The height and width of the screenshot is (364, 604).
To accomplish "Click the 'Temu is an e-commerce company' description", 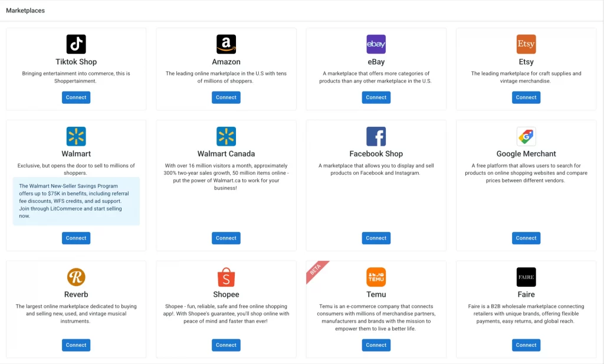I will [x=376, y=317].
